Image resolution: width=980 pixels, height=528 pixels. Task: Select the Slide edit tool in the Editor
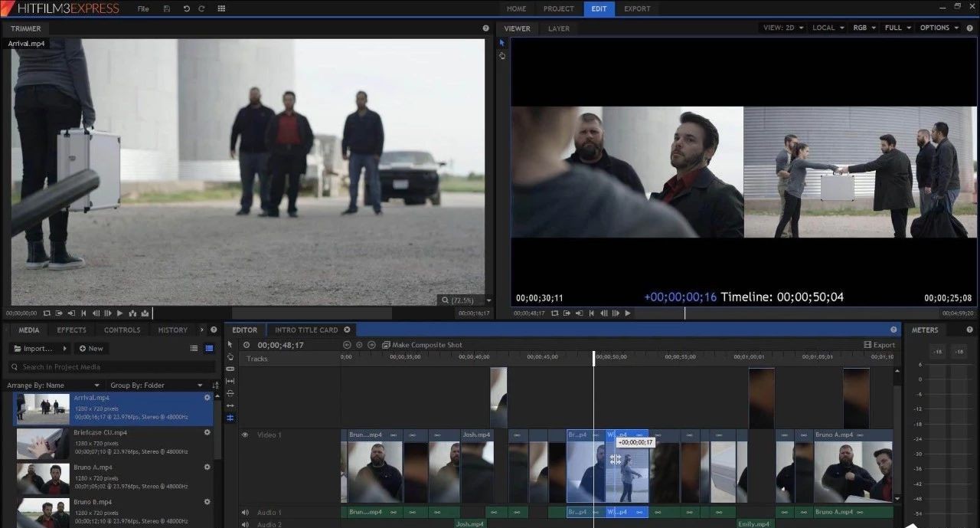pyautogui.click(x=230, y=394)
